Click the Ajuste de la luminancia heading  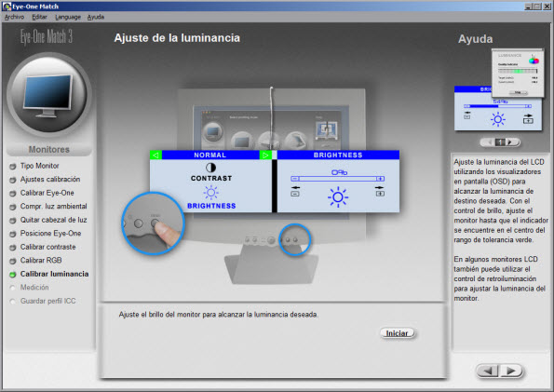[177, 38]
